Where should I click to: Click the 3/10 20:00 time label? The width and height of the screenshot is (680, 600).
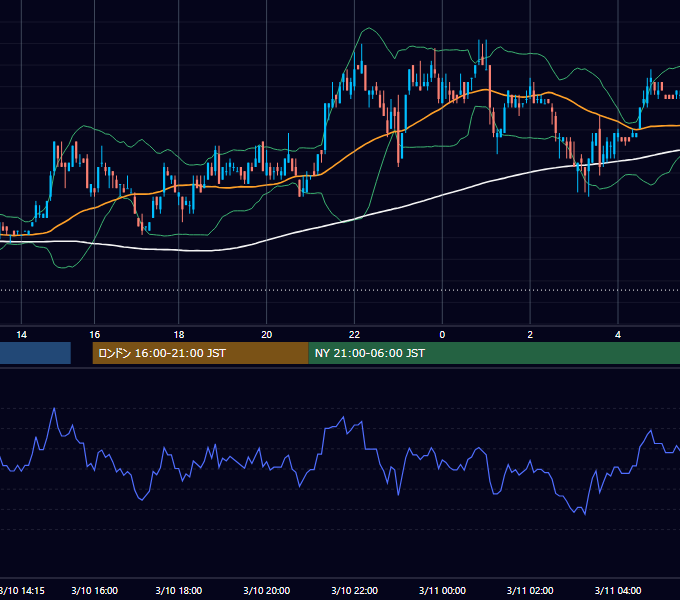[267, 590]
